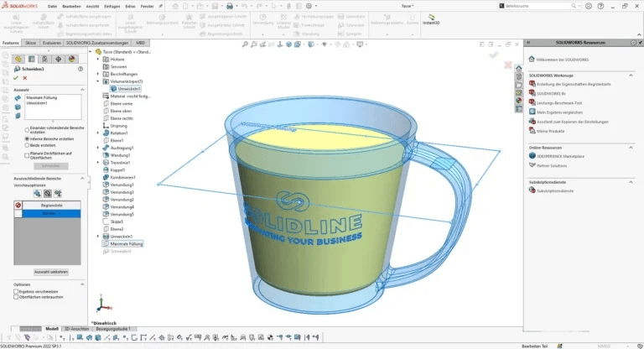Check the 'Oberflächen verbrauchen' option

16,298
